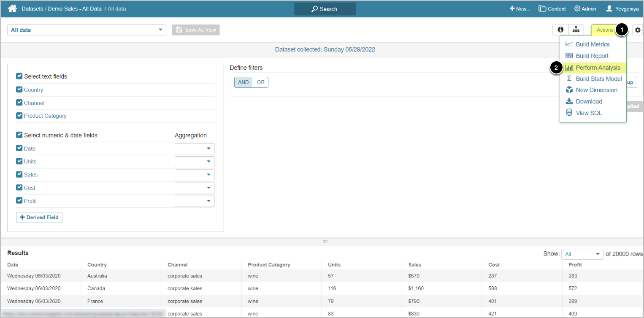Choose Build Report in the dropdown
644x318 pixels.
[x=592, y=56]
